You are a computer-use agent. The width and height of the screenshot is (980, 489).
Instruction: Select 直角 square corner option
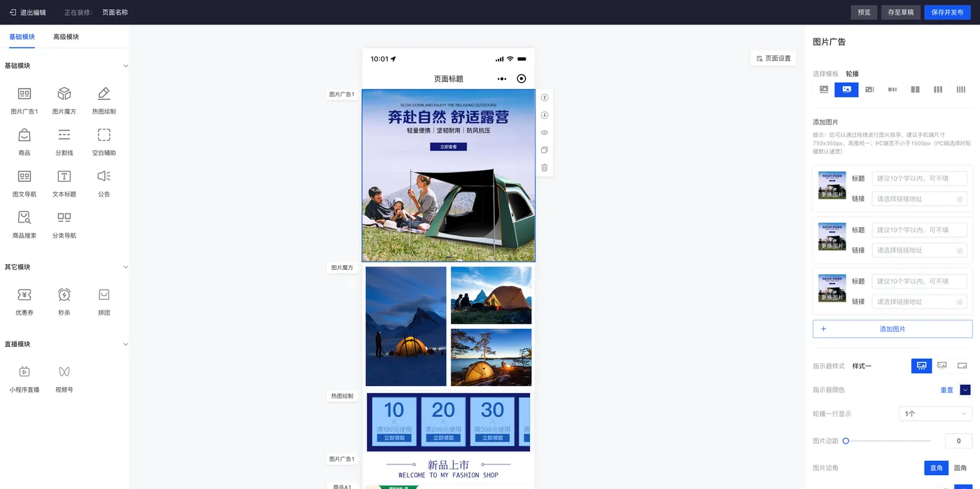click(936, 467)
